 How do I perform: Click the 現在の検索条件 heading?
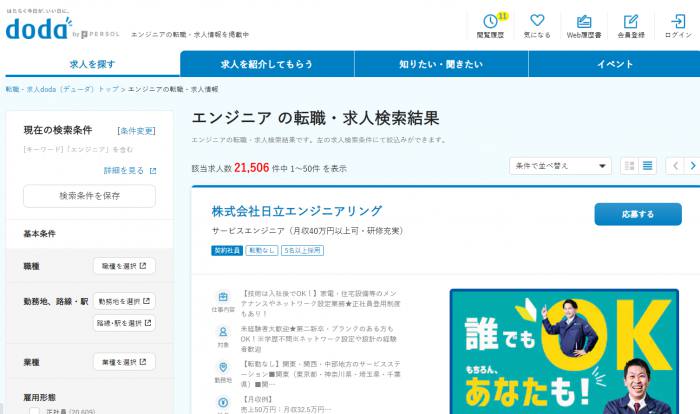coord(58,130)
